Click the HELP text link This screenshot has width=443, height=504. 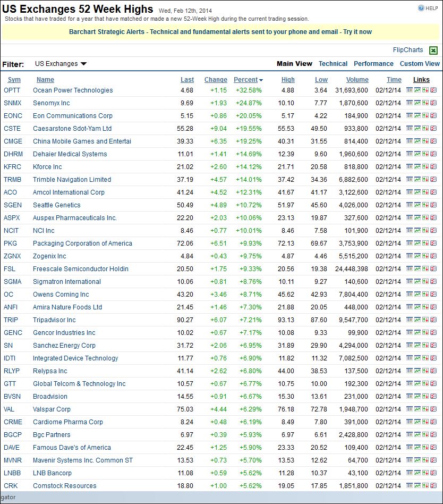click(x=432, y=9)
